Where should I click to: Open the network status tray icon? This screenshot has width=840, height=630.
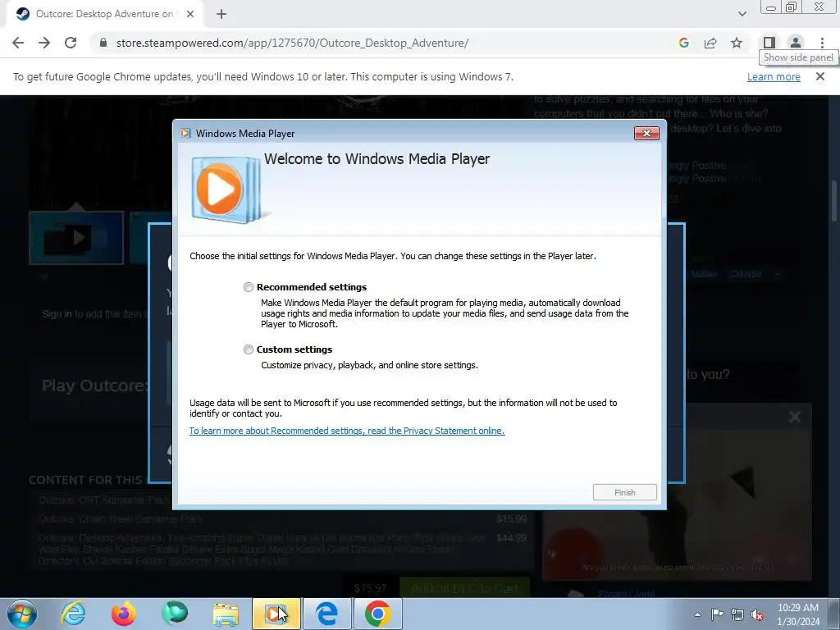[737, 614]
